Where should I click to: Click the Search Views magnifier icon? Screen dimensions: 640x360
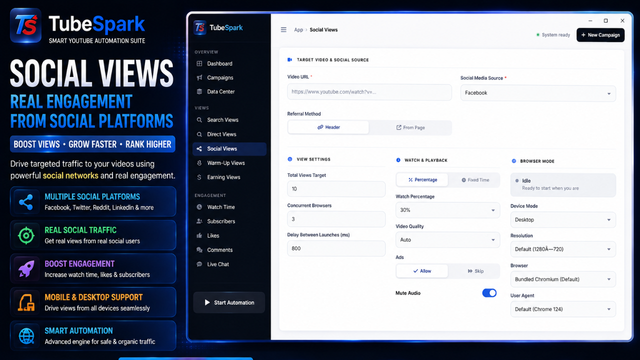[199, 120]
